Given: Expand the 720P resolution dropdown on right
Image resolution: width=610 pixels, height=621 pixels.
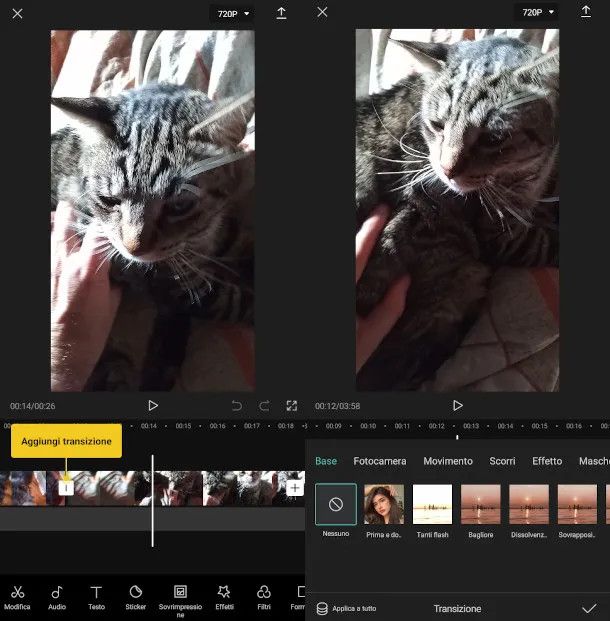Looking at the screenshot, I should click(537, 13).
